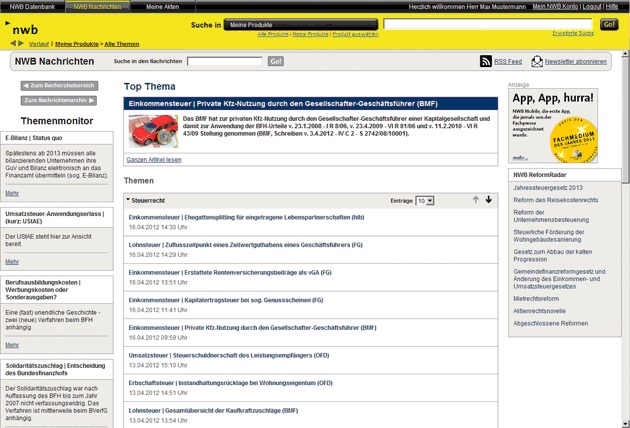
Task: Move the Steuerrecht section down with the arrow
Action: [x=489, y=200]
